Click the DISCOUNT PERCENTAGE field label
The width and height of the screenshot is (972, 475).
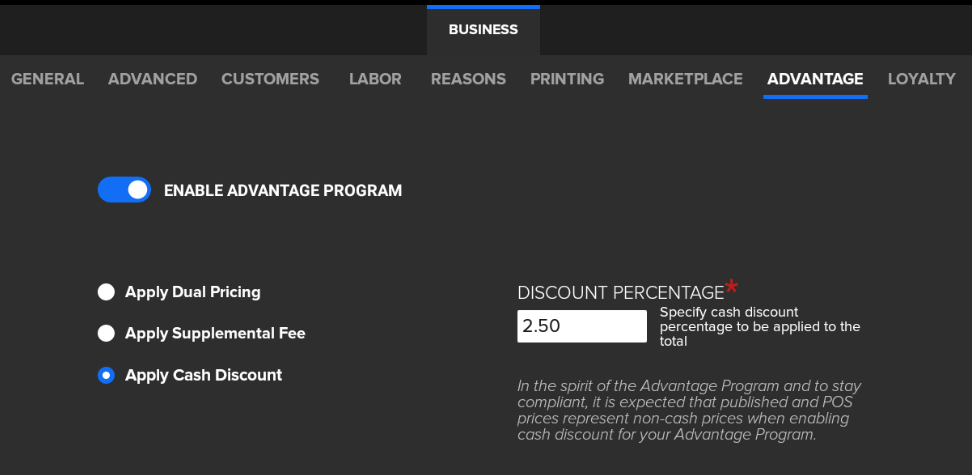(x=620, y=293)
